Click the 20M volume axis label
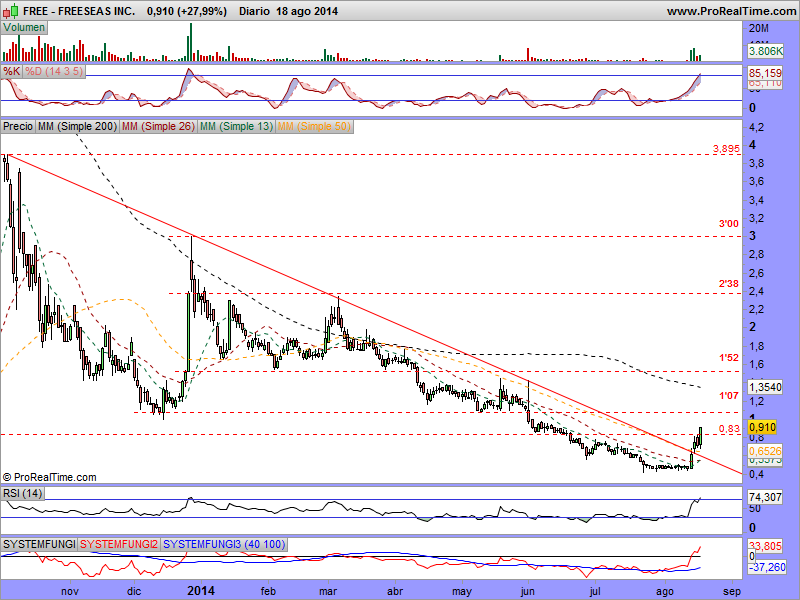The height and width of the screenshot is (600, 800). [759, 29]
